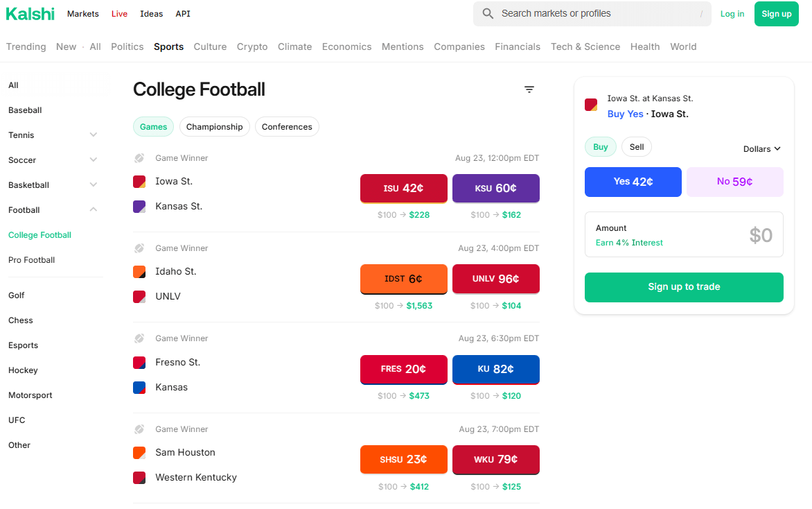The image size is (812, 509).
Task: Click the football icon beside Aug 23, 12:00pm game
Action: click(139, 158)
